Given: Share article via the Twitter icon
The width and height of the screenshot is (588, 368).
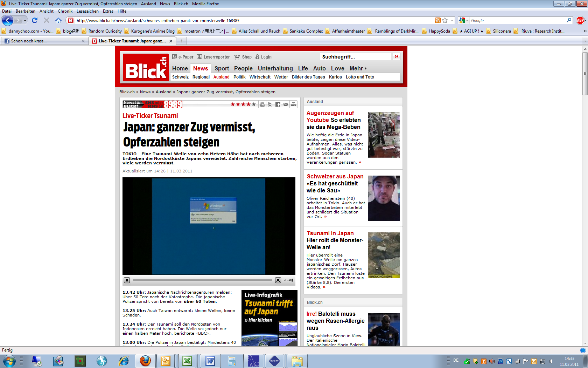Looking at the screenshot, I should point(270,104).
